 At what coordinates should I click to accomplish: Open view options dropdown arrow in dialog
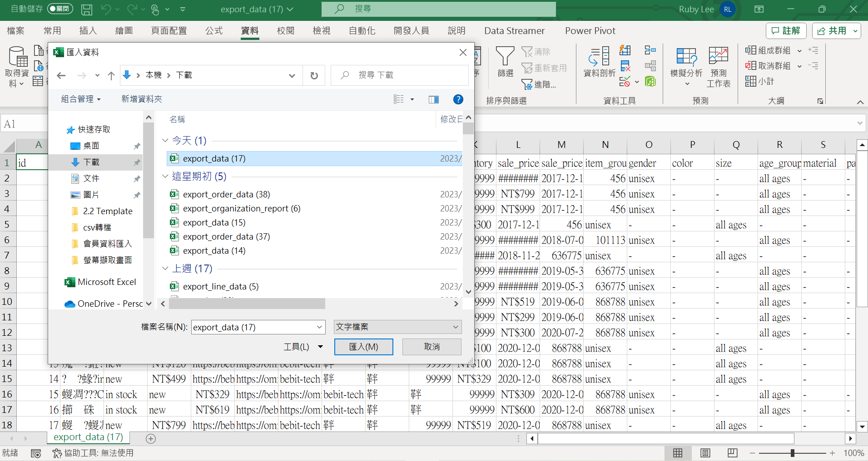[x=412, y=99]
